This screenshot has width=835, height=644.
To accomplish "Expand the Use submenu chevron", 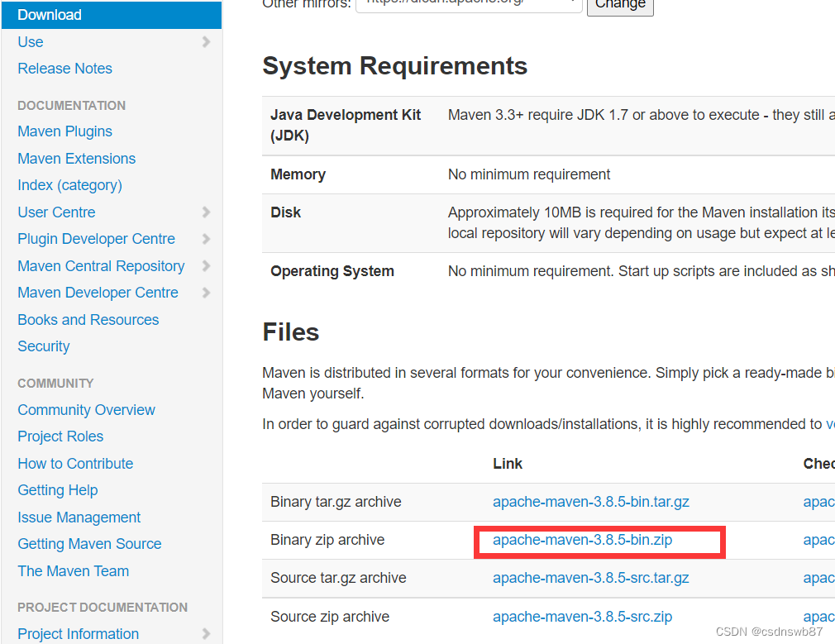I will pyautogui.click(x=206, y=41).
